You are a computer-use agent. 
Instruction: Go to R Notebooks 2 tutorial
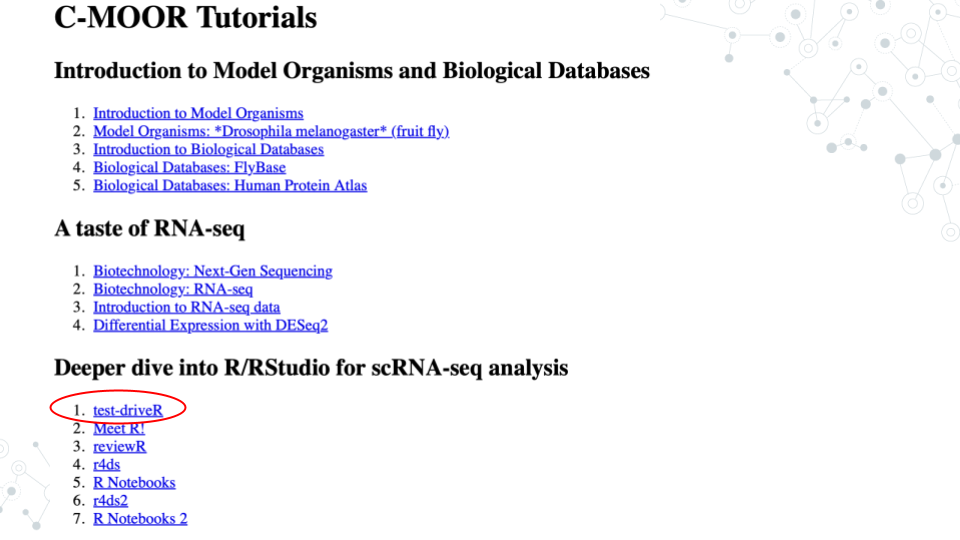coord(140,518)
